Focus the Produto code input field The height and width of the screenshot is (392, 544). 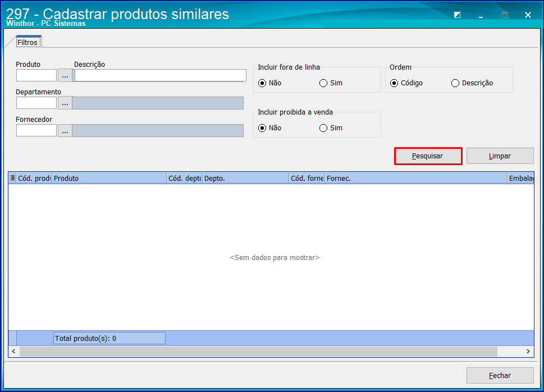pyautogui.click(x=36, y=75)
